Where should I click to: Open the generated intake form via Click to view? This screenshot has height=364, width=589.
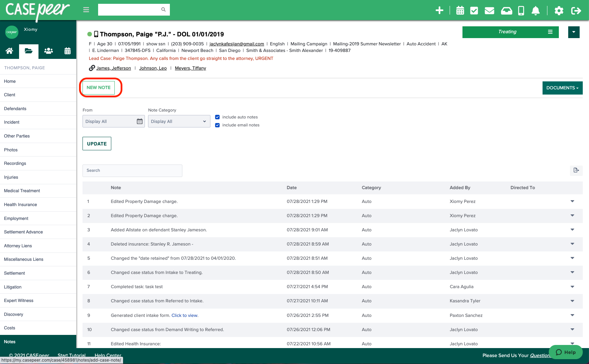point(185,315)
